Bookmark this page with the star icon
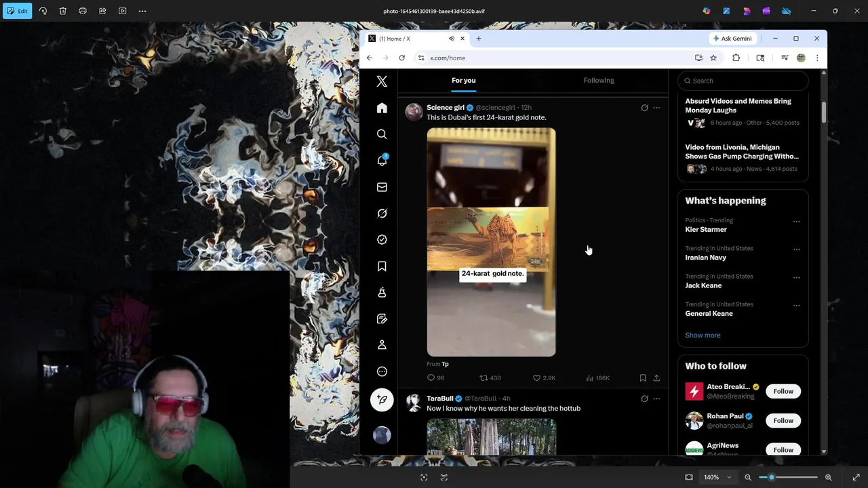868x488 pixels. 713,58
